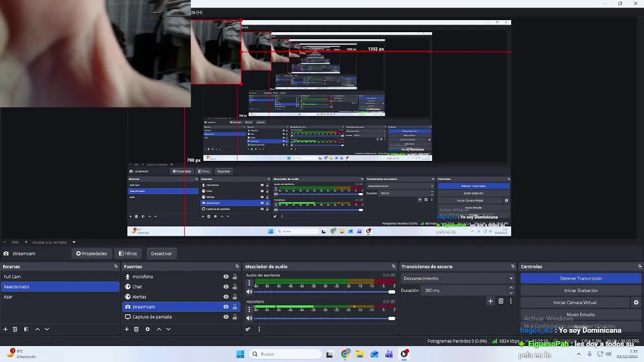Toggle lock on microfono source

point(234,277)
